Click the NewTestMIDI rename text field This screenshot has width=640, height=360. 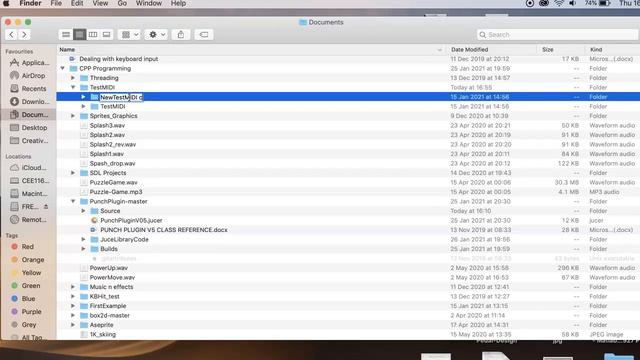pyautogui.click(x=122, y=97)
